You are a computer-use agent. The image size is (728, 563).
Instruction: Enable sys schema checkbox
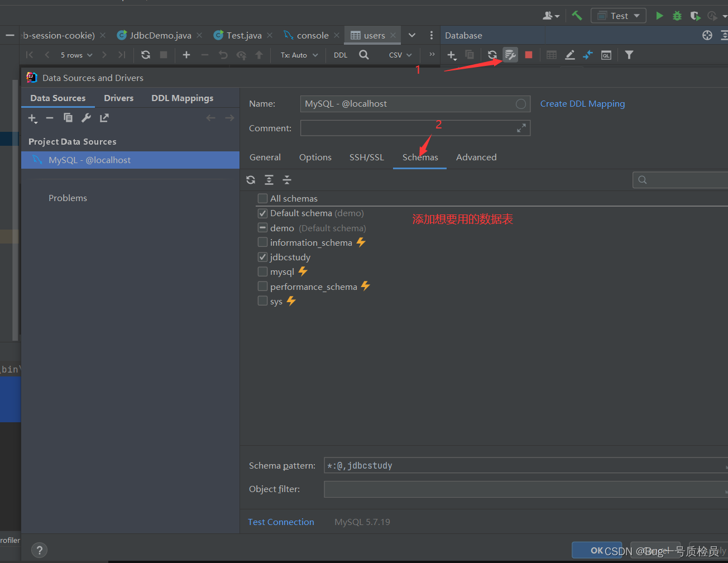tap(262, 301)
